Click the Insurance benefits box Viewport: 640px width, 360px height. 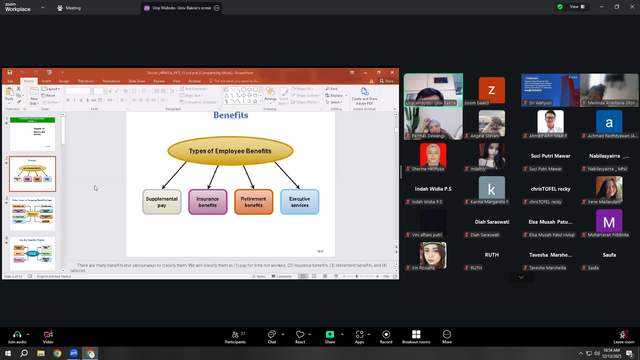point(208,202)
